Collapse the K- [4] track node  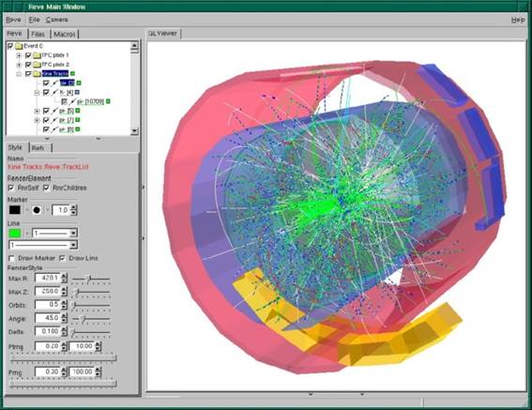[x=37, y=93]
